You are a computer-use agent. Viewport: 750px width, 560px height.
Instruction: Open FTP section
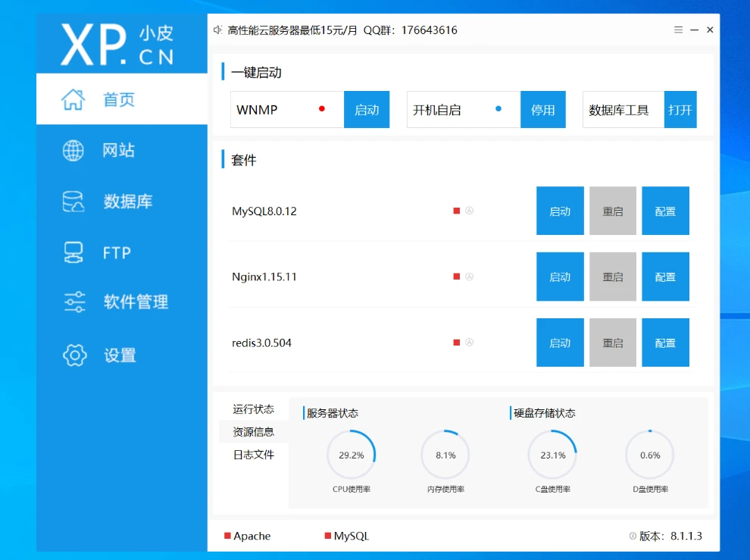[x=122, y=252]
